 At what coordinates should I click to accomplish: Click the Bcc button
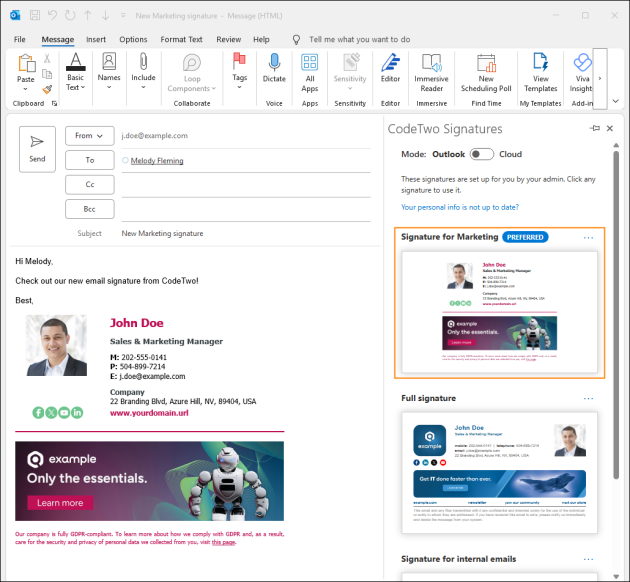coord(90,209)
